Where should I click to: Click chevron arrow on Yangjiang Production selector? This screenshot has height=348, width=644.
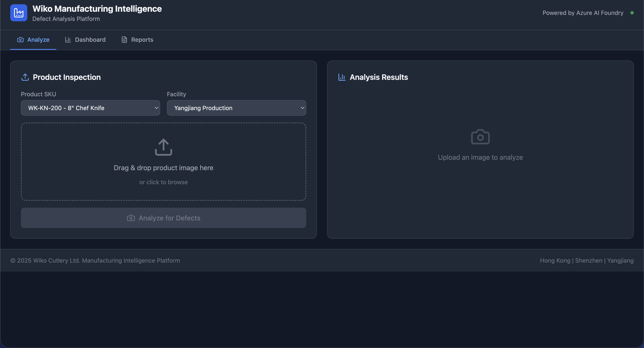pyautogui.click(x=302, y=108)
